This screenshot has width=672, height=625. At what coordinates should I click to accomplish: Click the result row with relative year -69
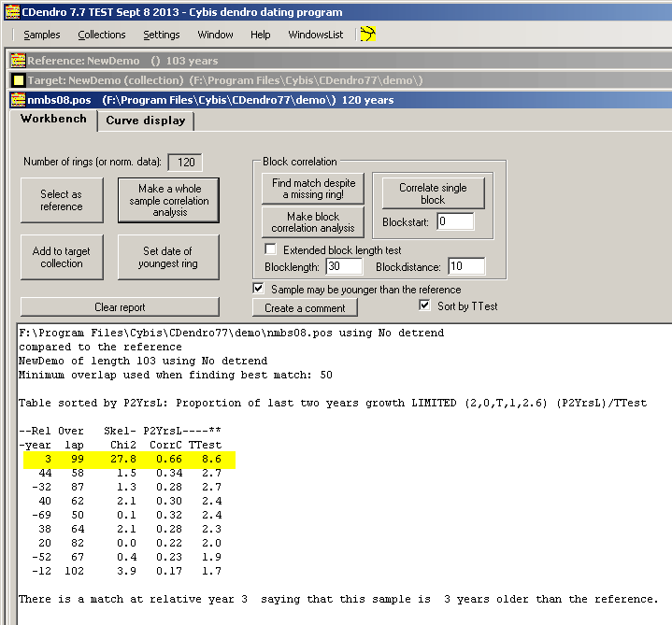point(126,515)
